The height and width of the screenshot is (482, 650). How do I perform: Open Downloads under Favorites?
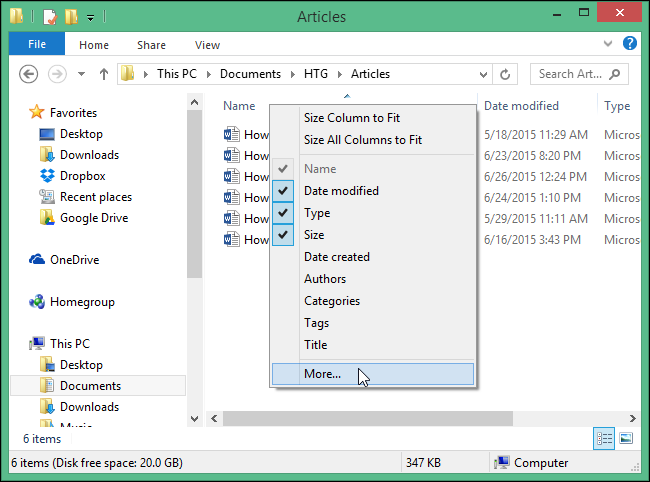click(90, 155)
